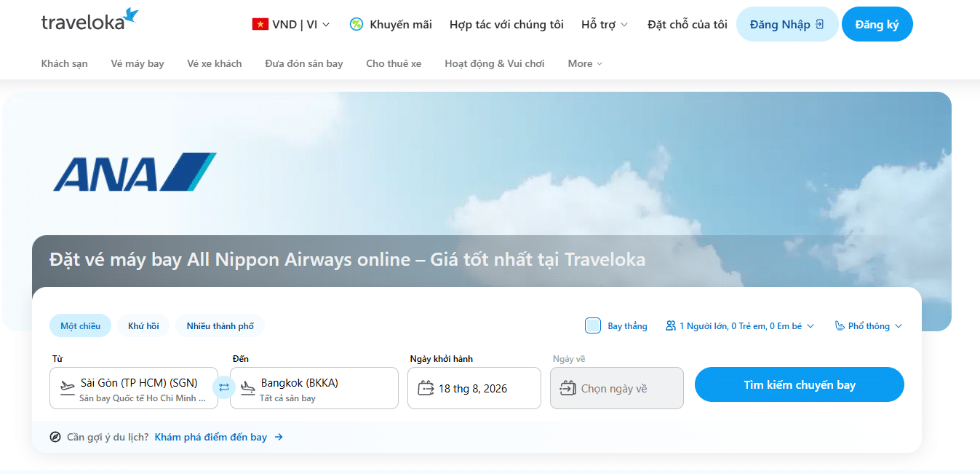This screenshot has width=980, height=474.
Task: Click the Từ origin field Sài Gòn (SGN)
Action: click(x=134, y=388)
